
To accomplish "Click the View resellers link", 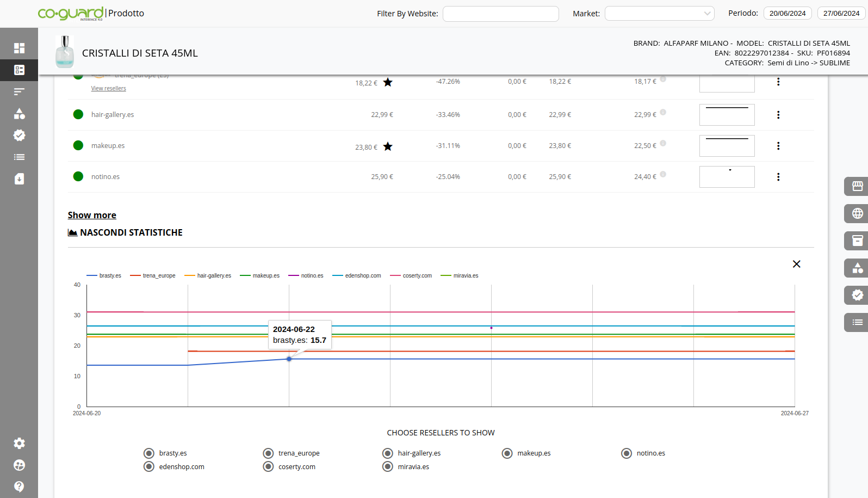I will coord(108,89).
